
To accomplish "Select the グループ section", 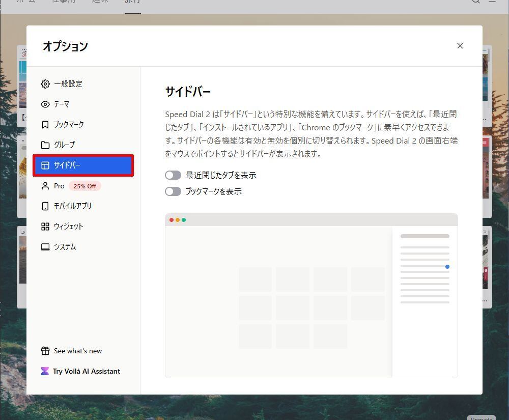I will point(83,145).
